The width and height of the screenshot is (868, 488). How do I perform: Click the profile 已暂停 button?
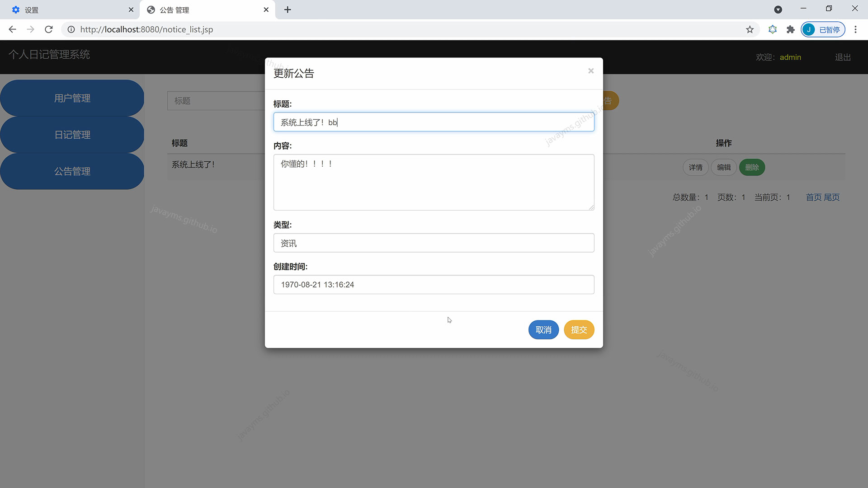pos(823,29)
